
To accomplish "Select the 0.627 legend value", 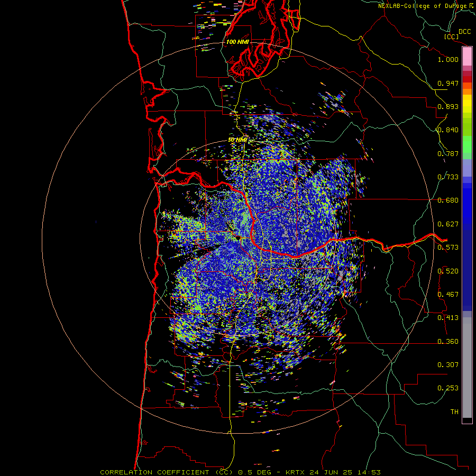I will [448, 224].
